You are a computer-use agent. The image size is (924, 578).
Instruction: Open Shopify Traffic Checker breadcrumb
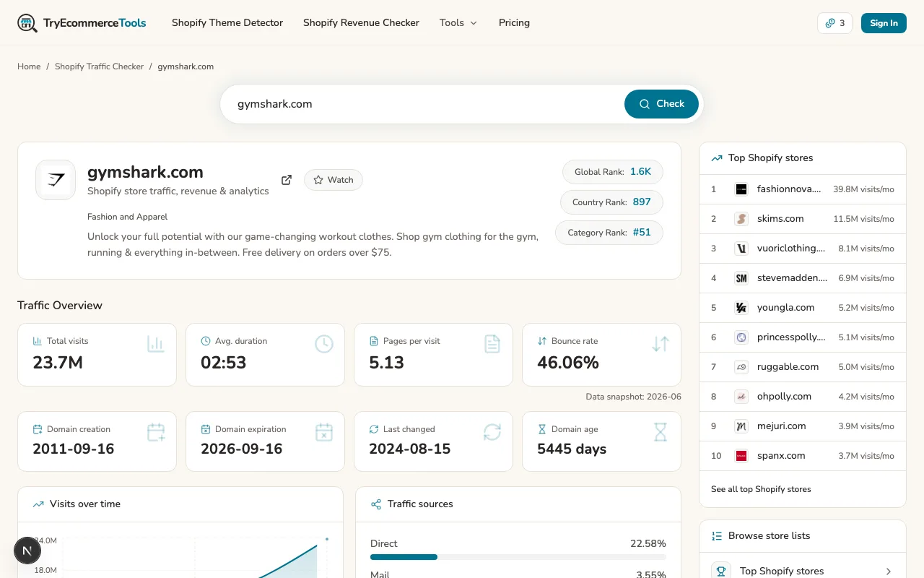[100, 66]
